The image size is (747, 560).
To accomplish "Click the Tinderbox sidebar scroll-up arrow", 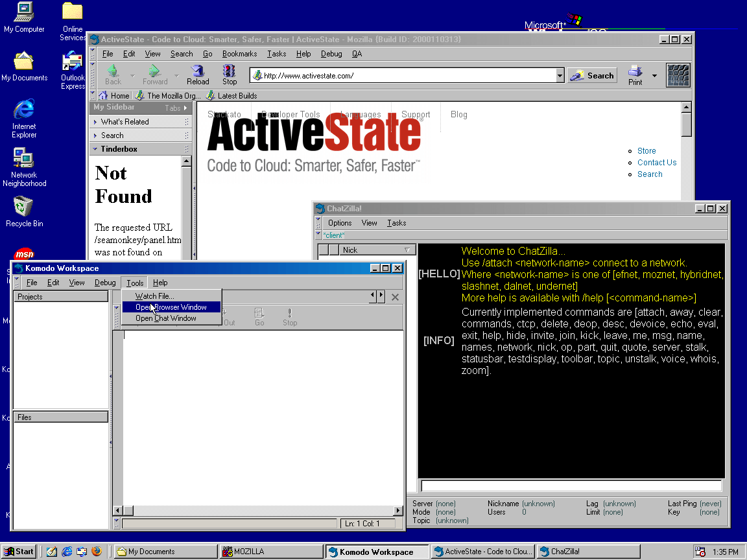I will [186, 161].
